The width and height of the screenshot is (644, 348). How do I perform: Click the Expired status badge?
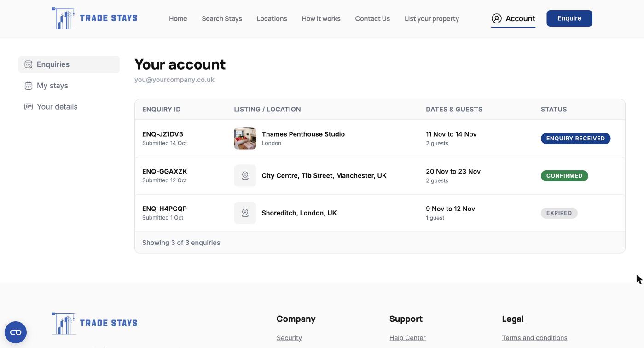coord(559,213)
